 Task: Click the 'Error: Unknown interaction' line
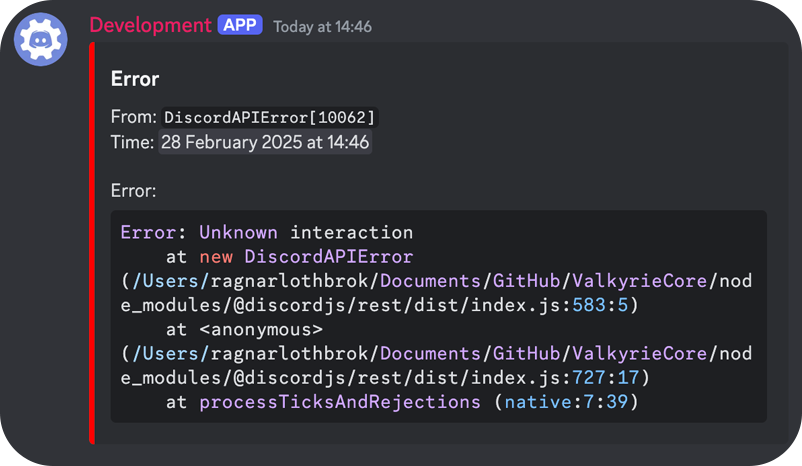[266, 232]
